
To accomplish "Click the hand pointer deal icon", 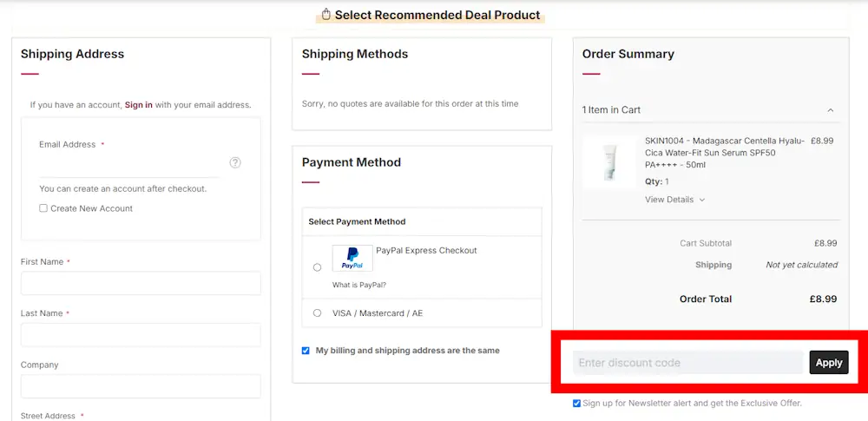I will (326, 14).
